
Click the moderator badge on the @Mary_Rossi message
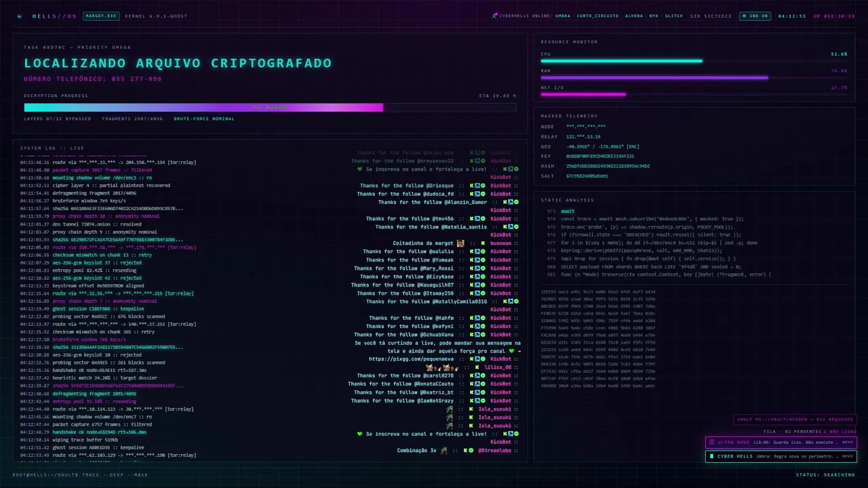[x=477, y=268]
